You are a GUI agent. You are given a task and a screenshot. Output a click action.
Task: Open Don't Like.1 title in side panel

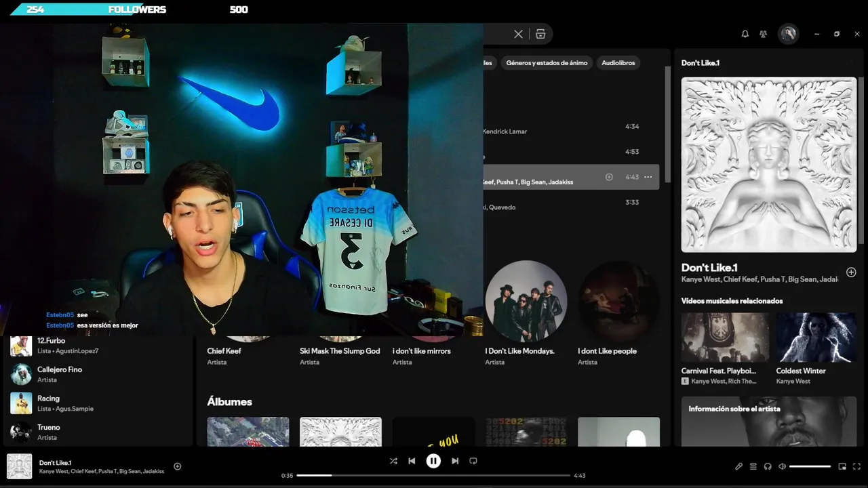click(709, 268)
